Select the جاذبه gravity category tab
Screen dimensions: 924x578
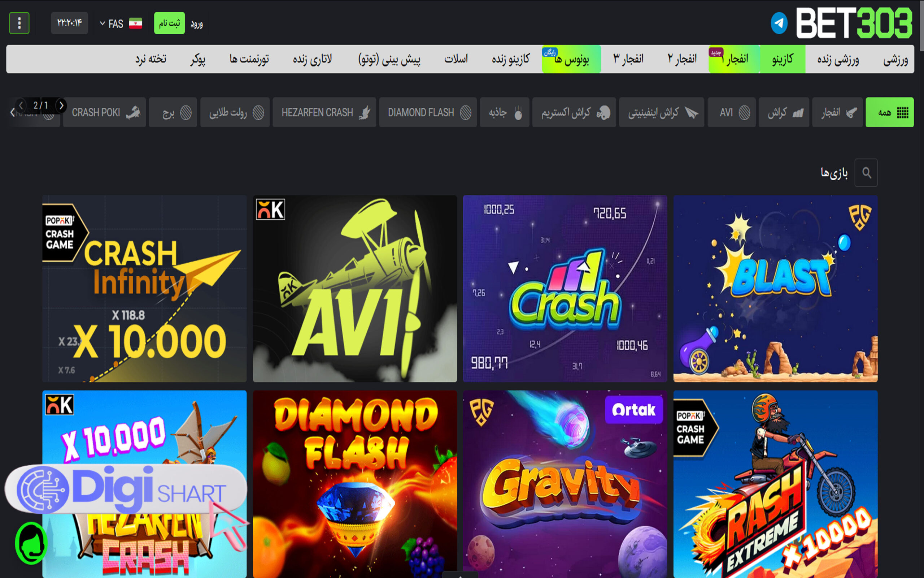(505, 112)
